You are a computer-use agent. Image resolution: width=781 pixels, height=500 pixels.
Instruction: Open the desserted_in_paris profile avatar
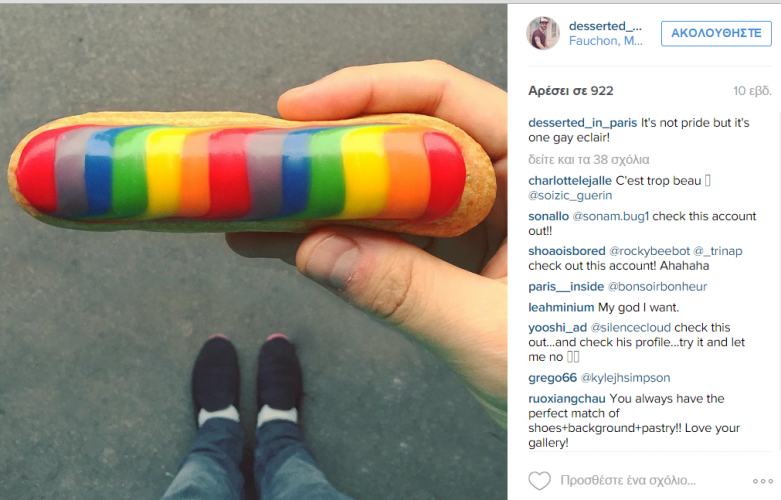(543, 33)
